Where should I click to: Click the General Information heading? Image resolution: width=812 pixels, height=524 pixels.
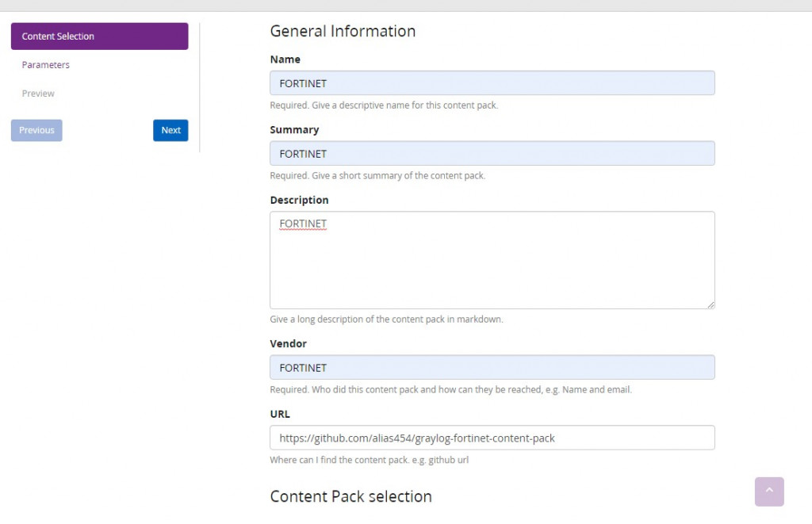click(x=343, y=32)
